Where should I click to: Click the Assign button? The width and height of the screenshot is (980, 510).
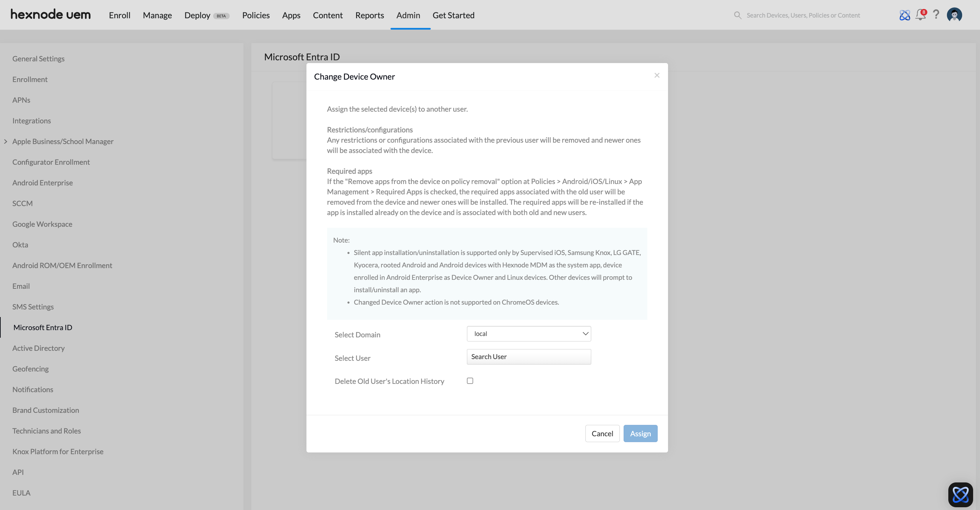(640, 433)
